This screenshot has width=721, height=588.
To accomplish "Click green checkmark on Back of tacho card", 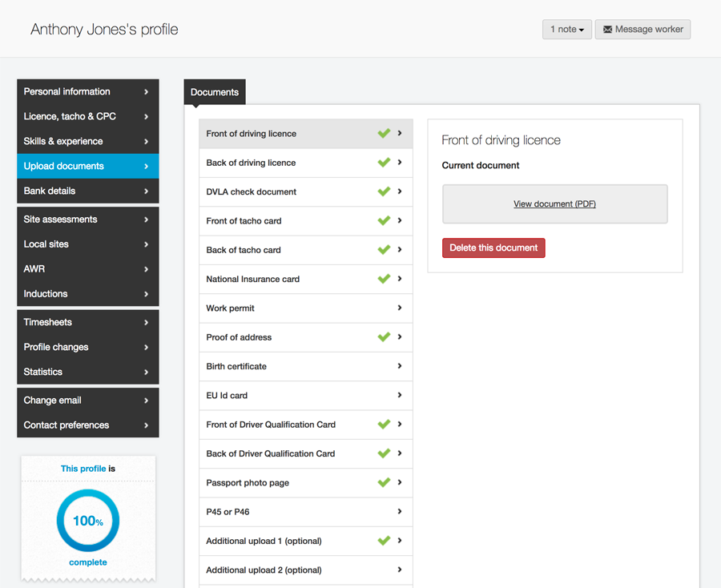I will tap(384, 250).
